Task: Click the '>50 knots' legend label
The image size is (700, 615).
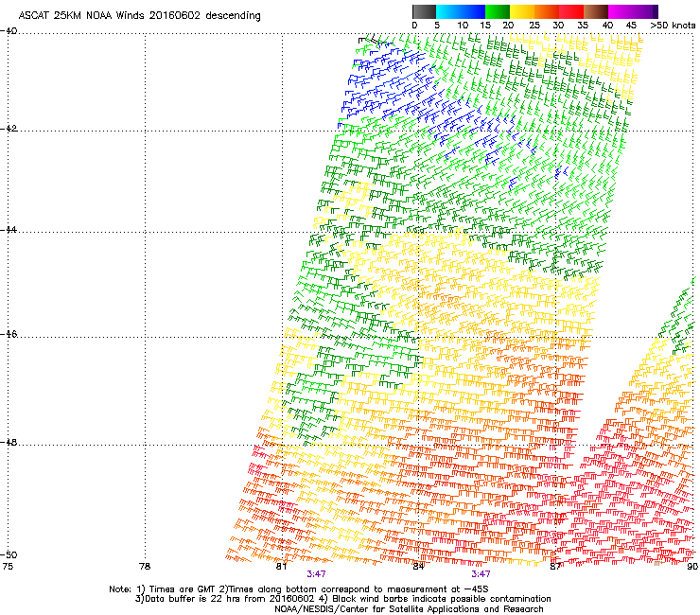Action: click(673, 26)
